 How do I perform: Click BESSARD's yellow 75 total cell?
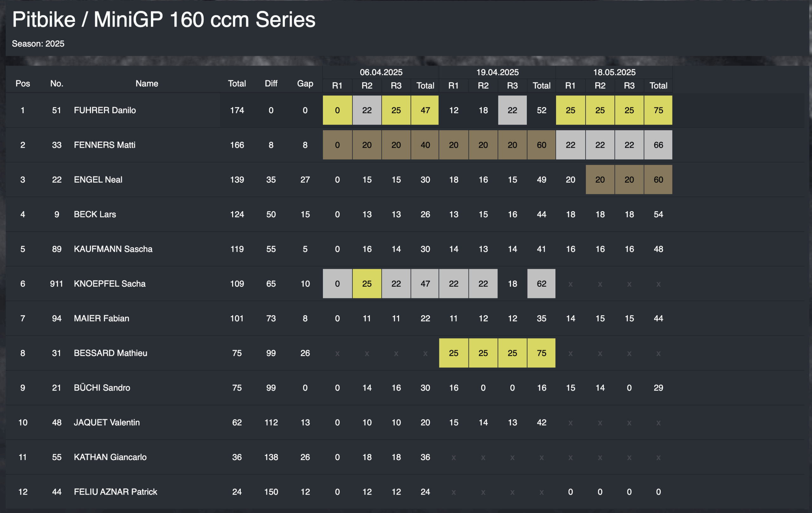pos(541,353)
